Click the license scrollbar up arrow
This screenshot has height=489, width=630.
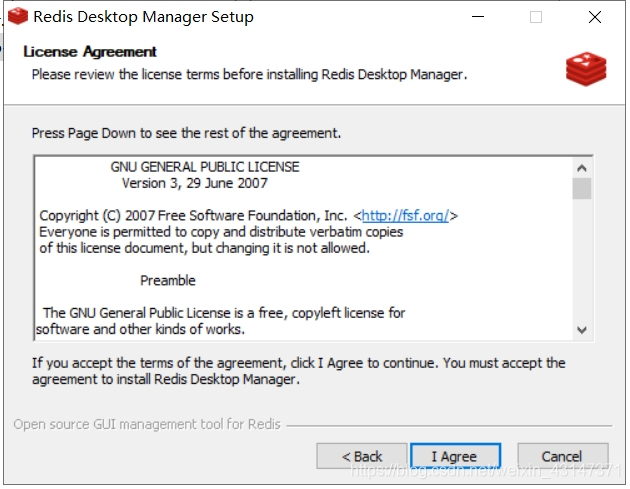581,168
